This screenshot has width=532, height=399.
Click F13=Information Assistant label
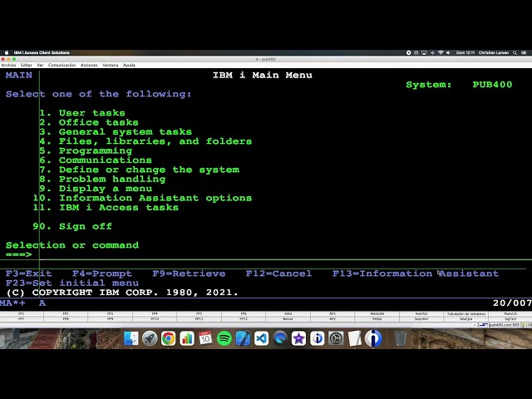(x=416, y=273)
